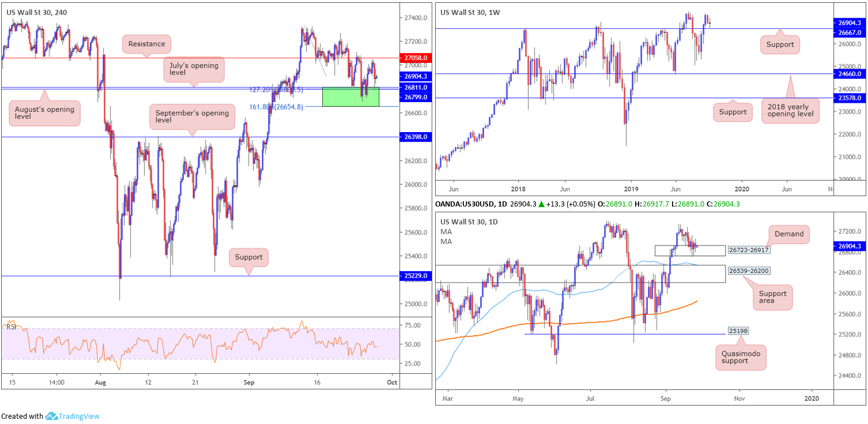Click the TradingView cloud logo icon
Image resolution: width=868 pixels, height=424 pixels.
coord(51,416)
